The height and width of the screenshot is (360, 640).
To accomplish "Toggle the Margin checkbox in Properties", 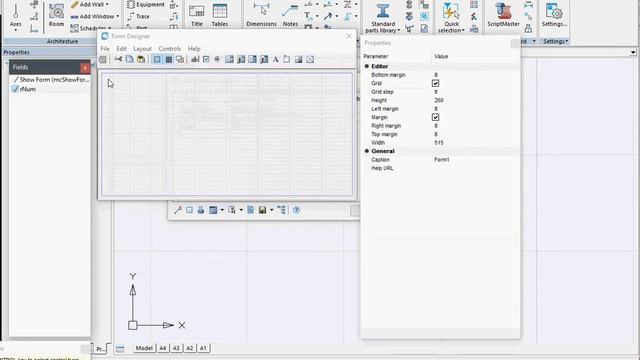I will click(436, 117).
